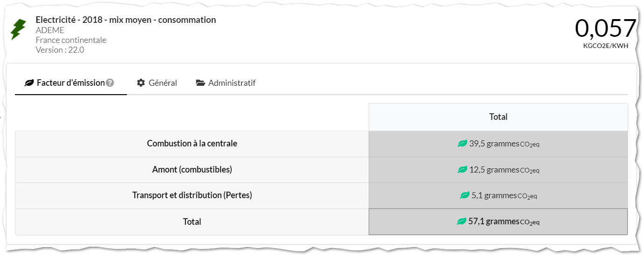This screenshot has width=644, height=256.
Task: Click green leaf icon next to 39,5 grammes
Action: click(x=462, y=144)
